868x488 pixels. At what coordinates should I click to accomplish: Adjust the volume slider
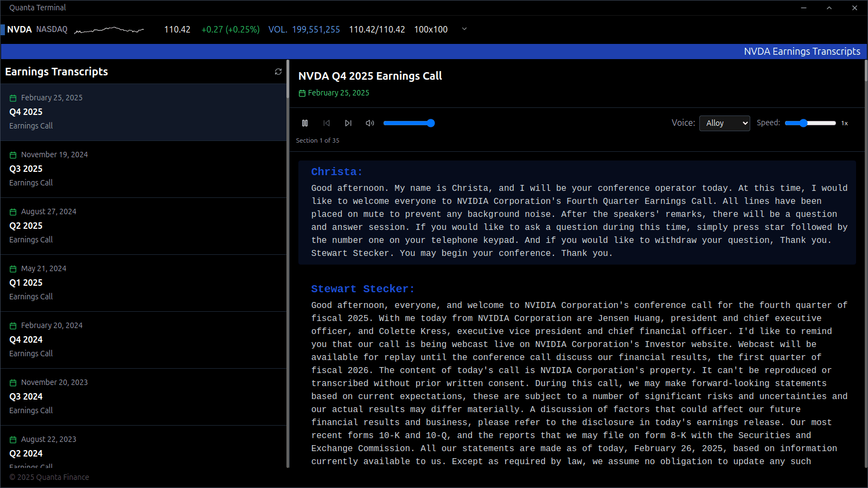(409, 123)
